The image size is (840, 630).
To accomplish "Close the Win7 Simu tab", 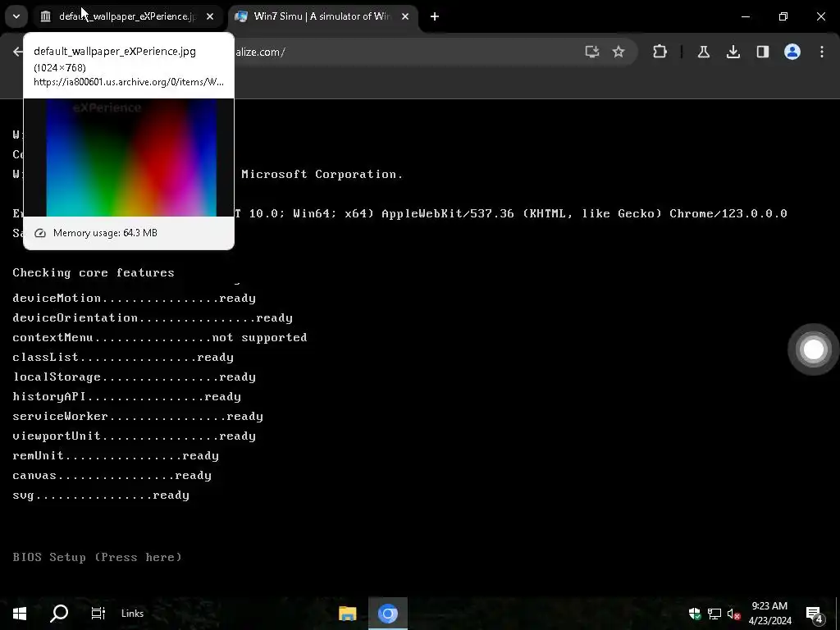I will (405, 16).
